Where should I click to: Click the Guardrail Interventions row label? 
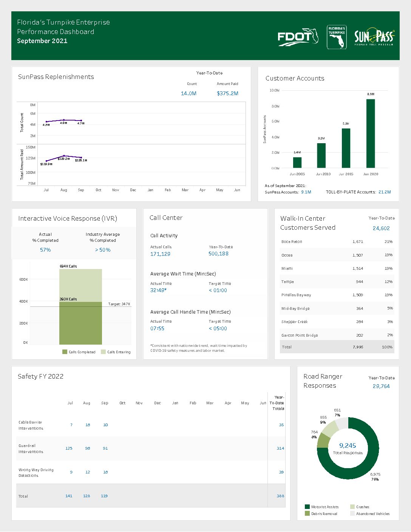click(x=31, y=448)
